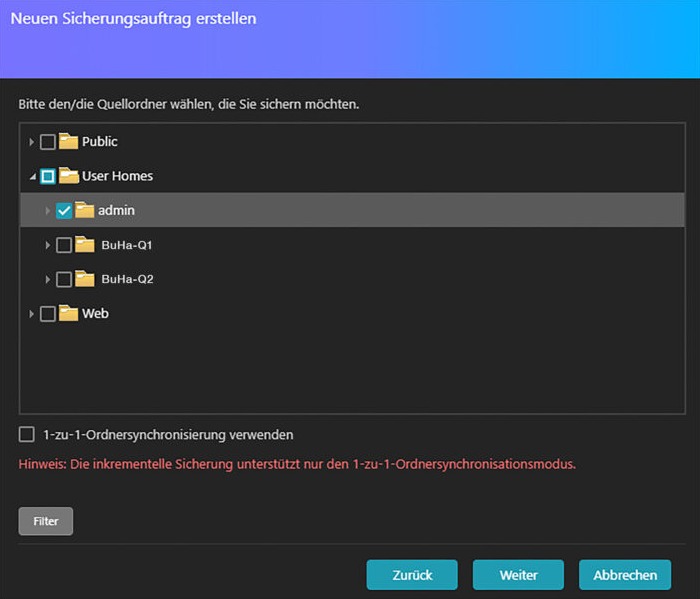
Task: Select the Web label text
Action: coord(95,313)
